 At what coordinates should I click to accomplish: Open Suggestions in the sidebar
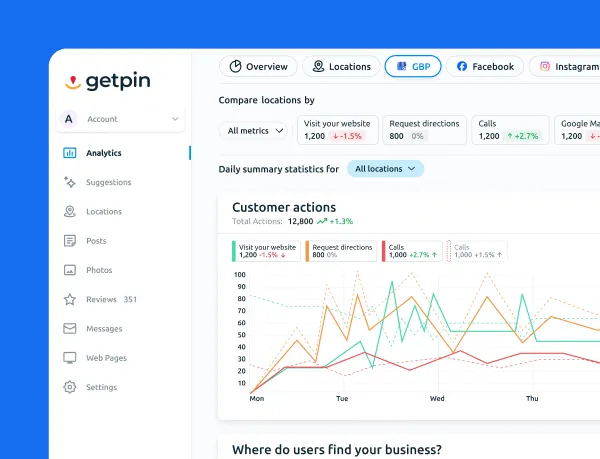(109, 182)
